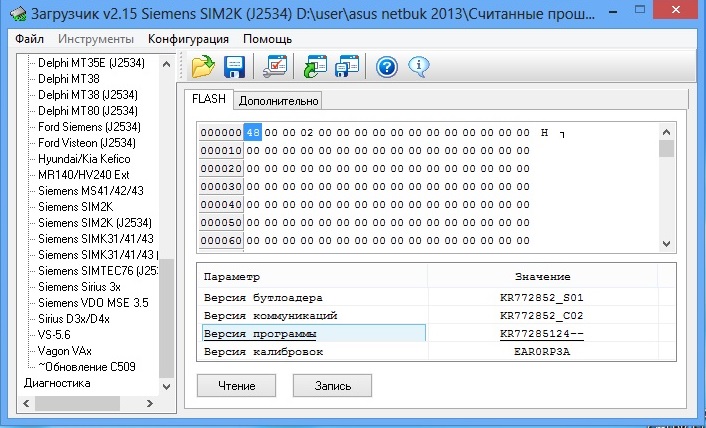Select the Версия бутлоадера row
This screenshot has width=706, height=428.
pyautogui.click(x=437, y=297)
